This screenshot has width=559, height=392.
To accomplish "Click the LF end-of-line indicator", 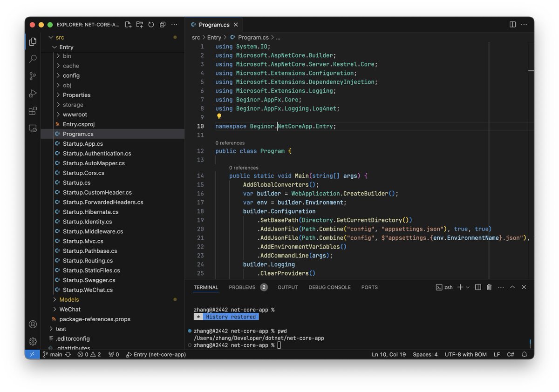I will (x=497, y=354).
